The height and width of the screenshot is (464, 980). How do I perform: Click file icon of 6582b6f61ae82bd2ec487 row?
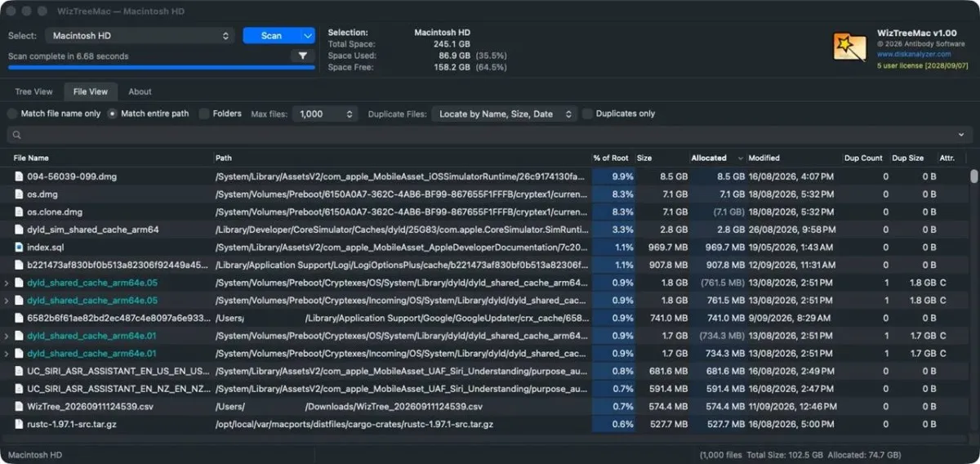[x=19, y=318]
